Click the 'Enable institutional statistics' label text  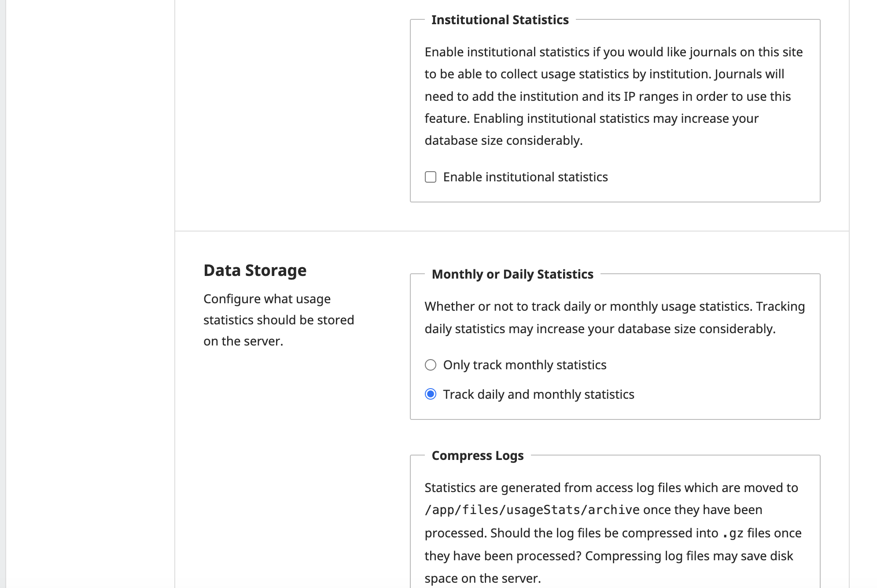pos(525,177)
